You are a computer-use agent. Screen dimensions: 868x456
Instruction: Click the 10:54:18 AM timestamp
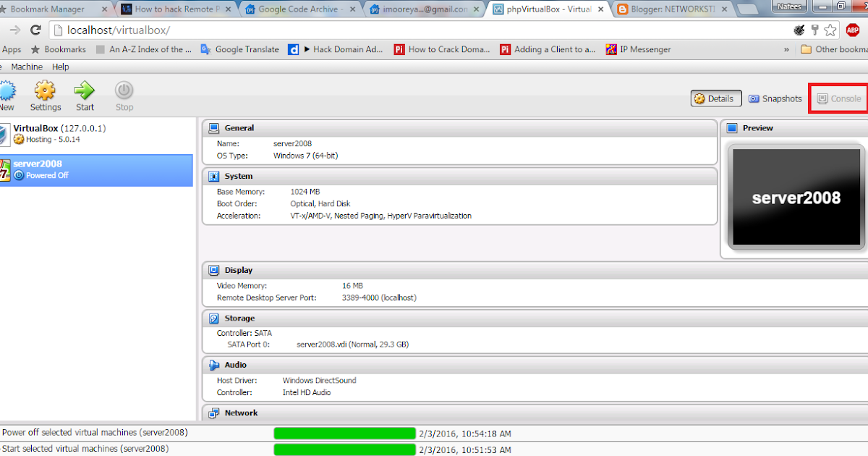(x=465, y=434)
